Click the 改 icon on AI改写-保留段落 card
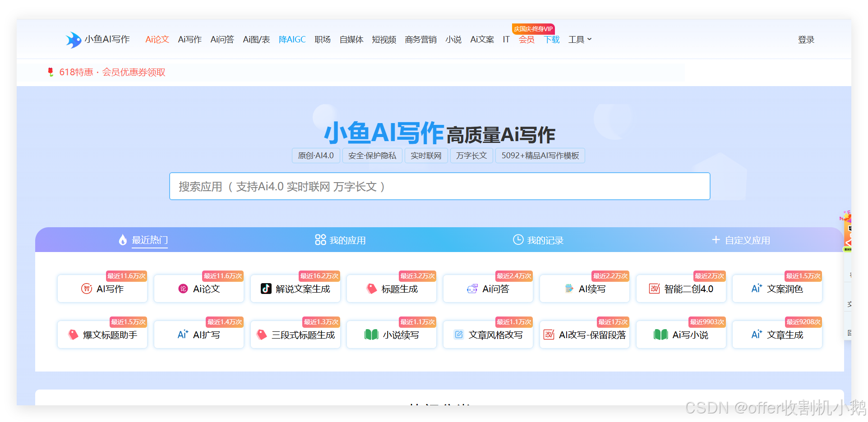The height and width of the screenshot is (422, 868). [x=549, y=335]
